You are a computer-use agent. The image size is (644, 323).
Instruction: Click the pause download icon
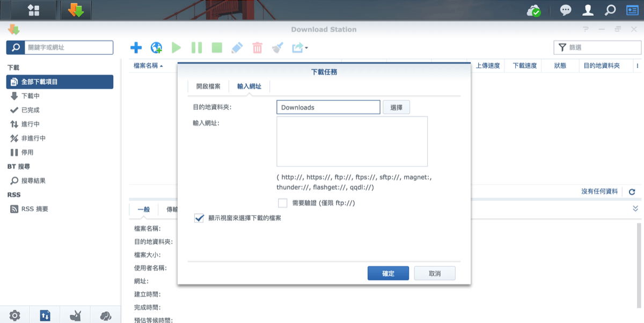[196, 48]
